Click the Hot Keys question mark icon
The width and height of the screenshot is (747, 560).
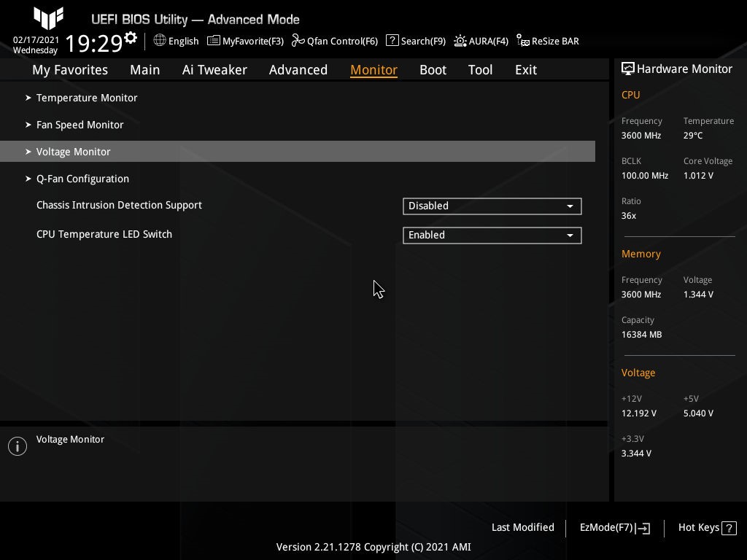(728, 528)
